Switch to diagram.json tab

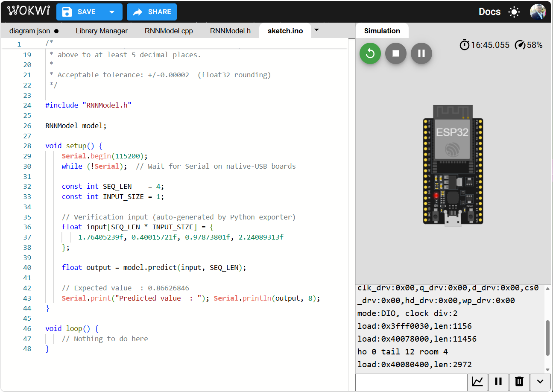point(34,31)
